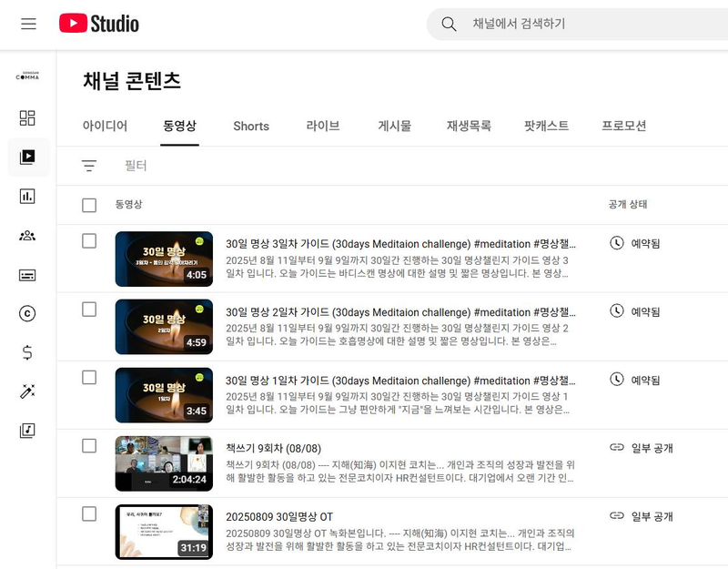728x569 pixels.
Task: Click description of 3일차 바디스캔 명상 video
Action: click(x=398, y=267)
